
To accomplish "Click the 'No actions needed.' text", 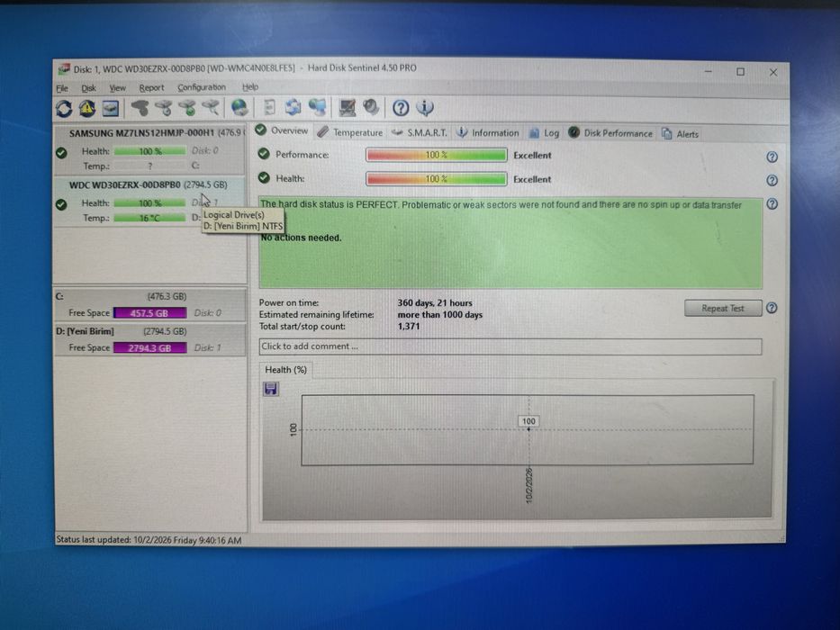I will coord(301,238).
